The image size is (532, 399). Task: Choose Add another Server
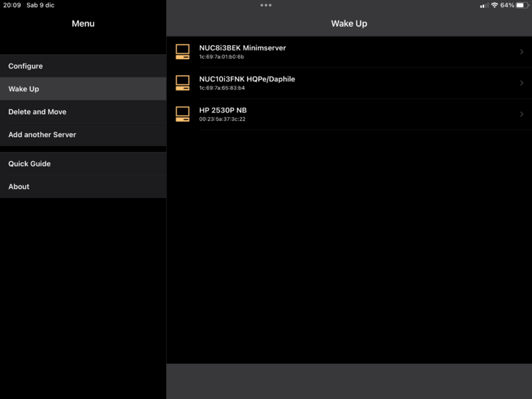(42, 134)
